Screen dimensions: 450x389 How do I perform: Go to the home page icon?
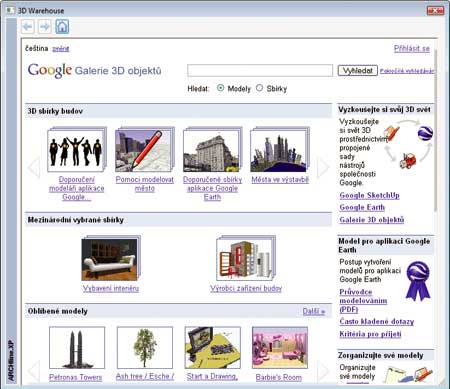tap(62, 26)
